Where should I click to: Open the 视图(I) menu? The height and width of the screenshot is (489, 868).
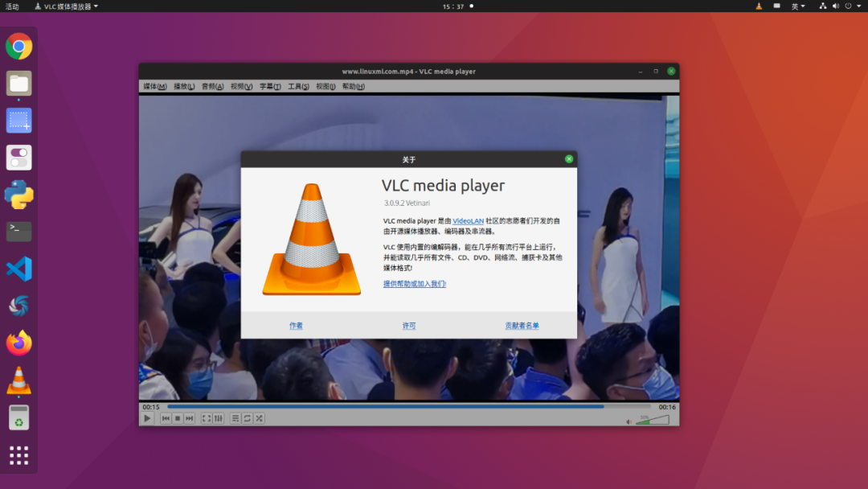pyautogui.click(x=325, y=86)
